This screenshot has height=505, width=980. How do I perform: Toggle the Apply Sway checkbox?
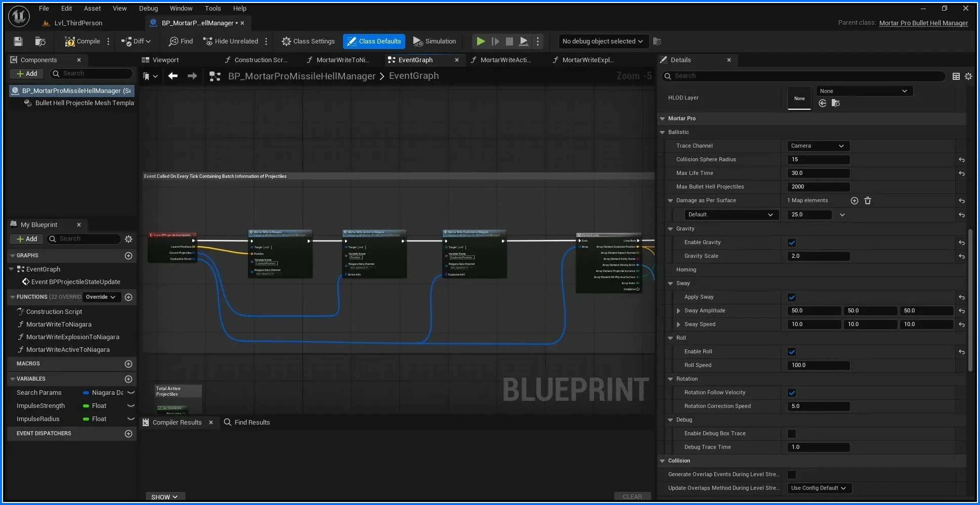[792, 297]
